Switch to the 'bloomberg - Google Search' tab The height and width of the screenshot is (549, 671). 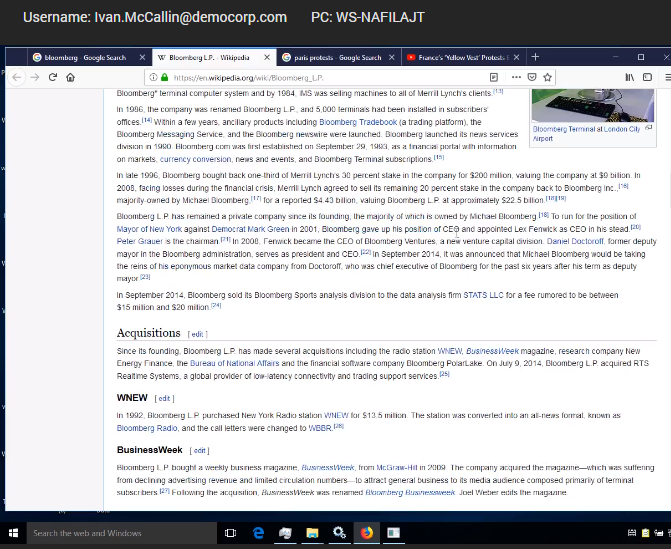pyautogui.click(x=85, y=57)
